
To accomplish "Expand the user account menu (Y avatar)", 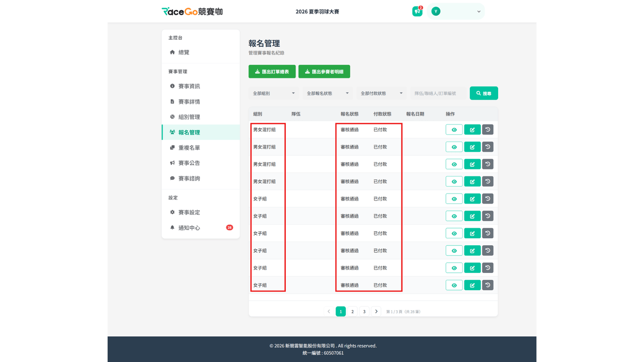I will [x=456, y=11].
